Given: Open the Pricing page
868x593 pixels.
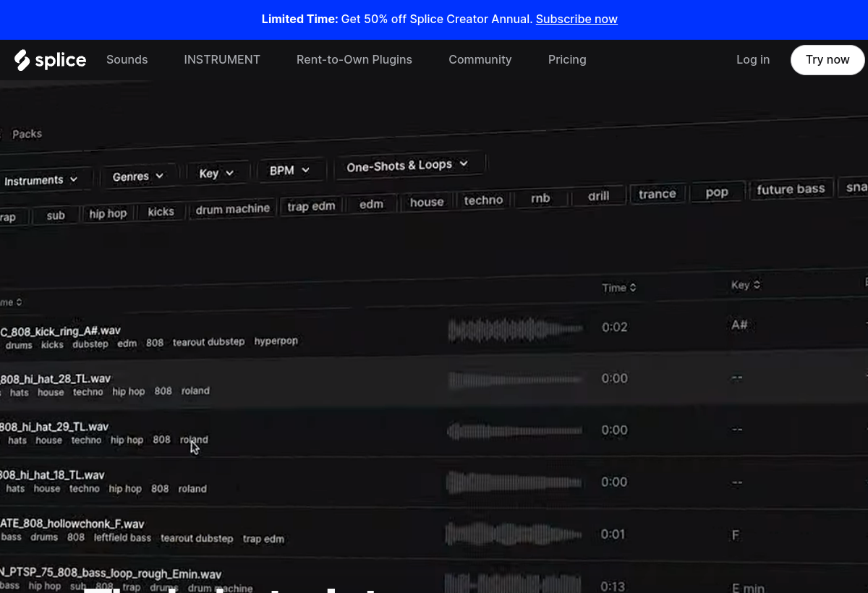Looking at the screenshot, I should 567,60.
